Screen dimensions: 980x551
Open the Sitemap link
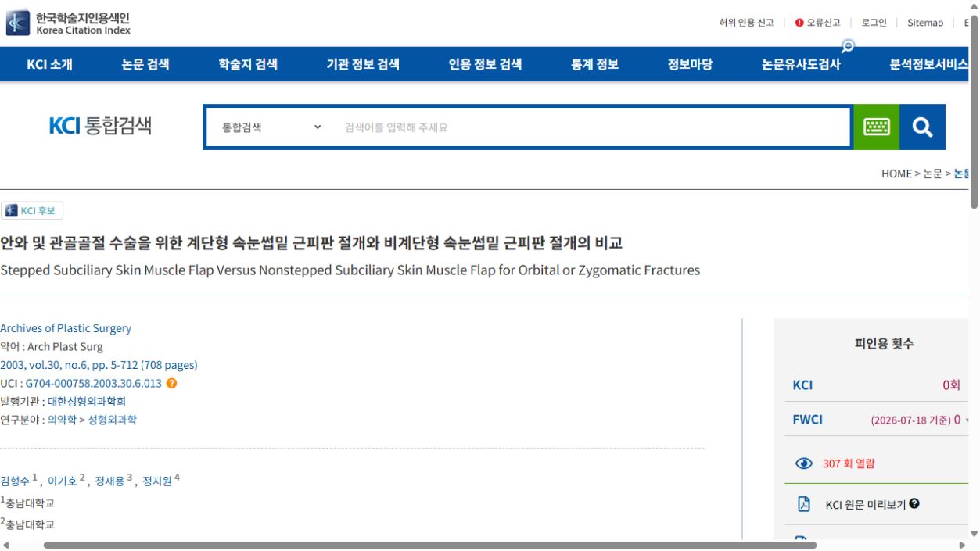(925, 23)
